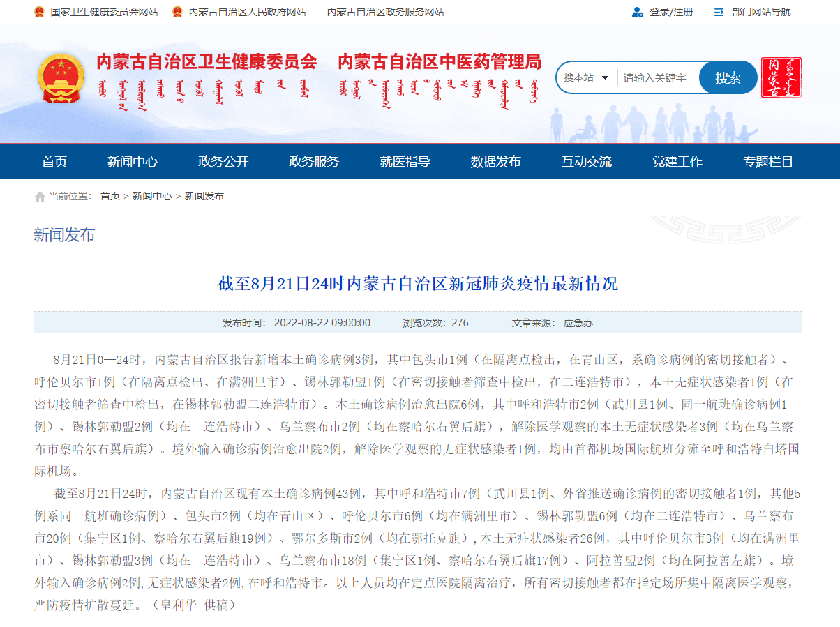Select the 专题栏目 menu item
Viewport: 840px width, 627px height.
click(x=767, y=161)
